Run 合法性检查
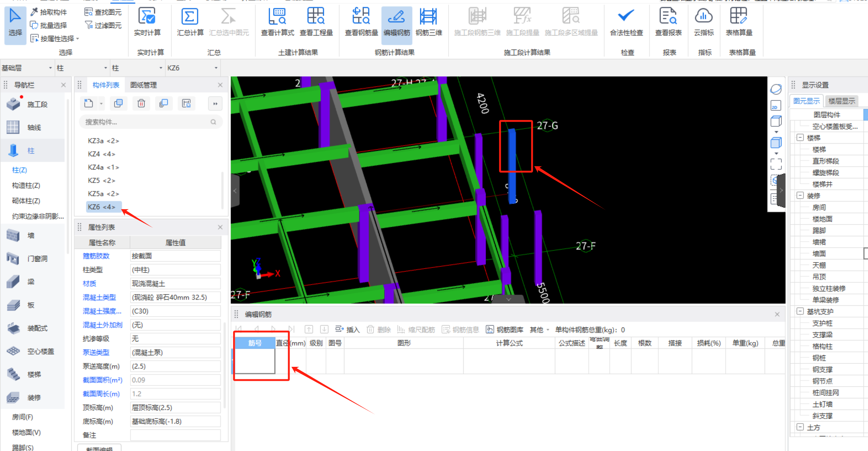 (x=626, y=23)
